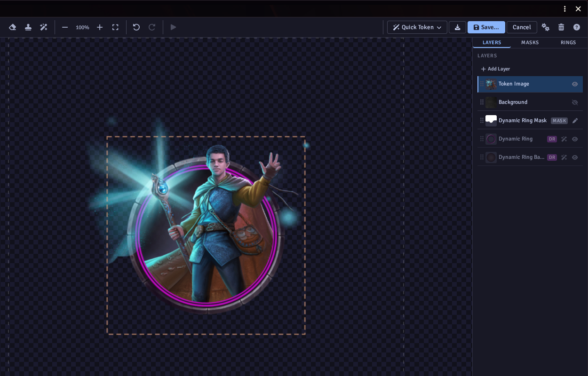
Task: Click Add Layer
Action: pos(495,69)
